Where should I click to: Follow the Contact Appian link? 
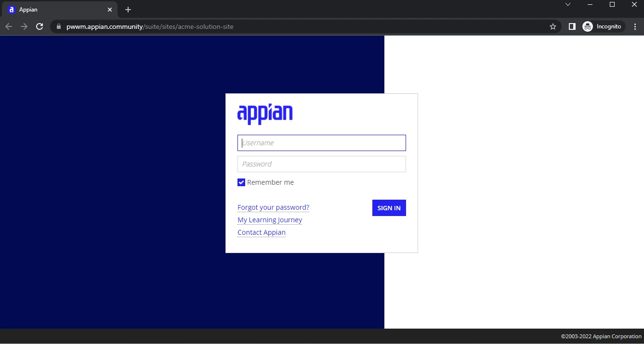262,232
